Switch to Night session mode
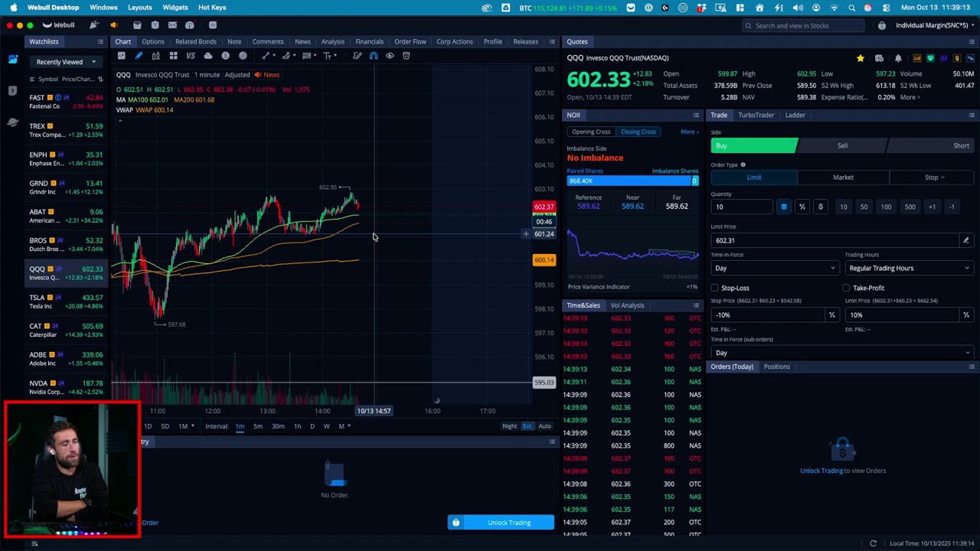The image size is (980, 551). click(x=509, y=426)
